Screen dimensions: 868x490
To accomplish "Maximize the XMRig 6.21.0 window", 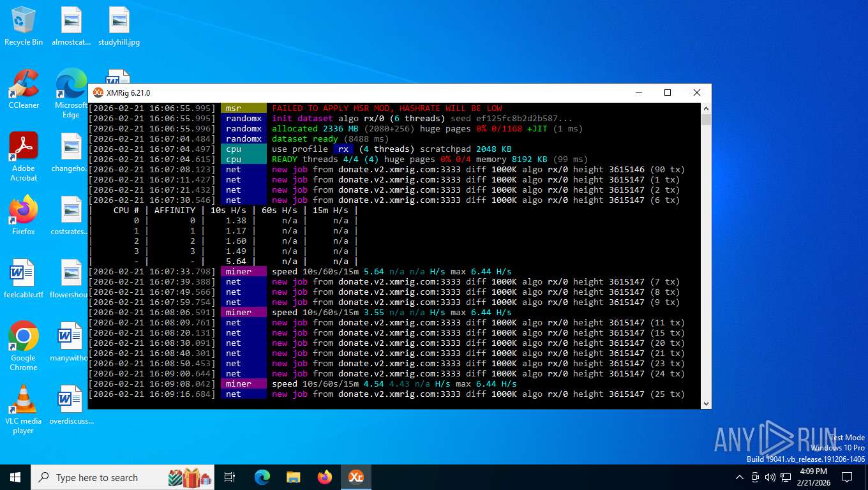I will pyautogui.click(x=668, y=93).
